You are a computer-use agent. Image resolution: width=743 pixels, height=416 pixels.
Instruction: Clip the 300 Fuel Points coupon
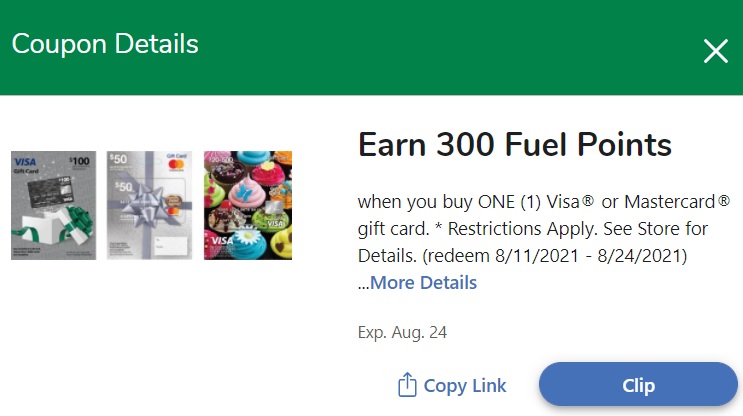click(638, 384)
